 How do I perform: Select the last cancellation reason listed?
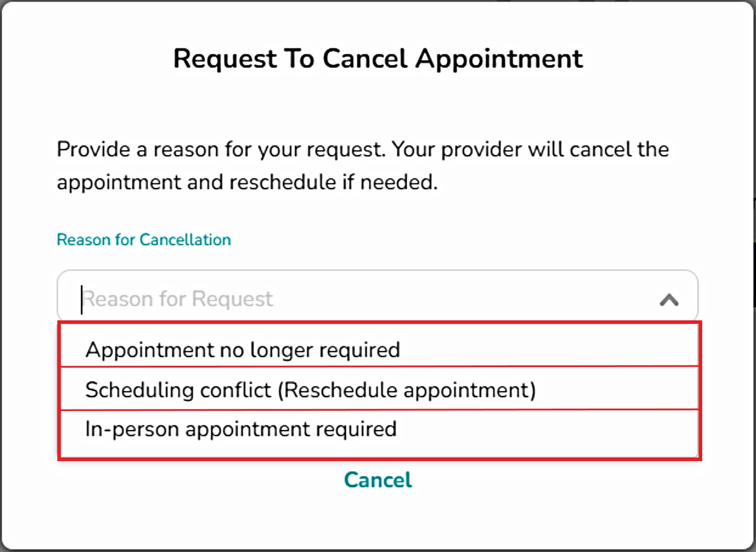[241, 429]
